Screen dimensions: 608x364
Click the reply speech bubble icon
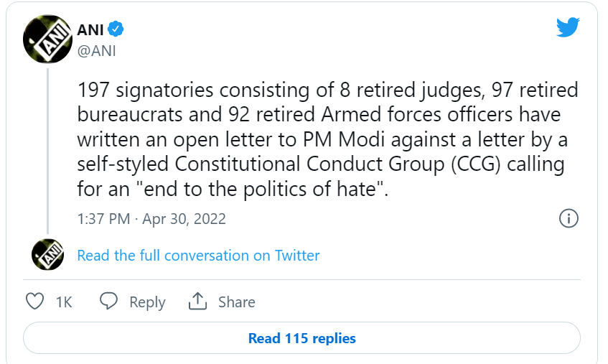pyautogui.click(x=108, y=302)
